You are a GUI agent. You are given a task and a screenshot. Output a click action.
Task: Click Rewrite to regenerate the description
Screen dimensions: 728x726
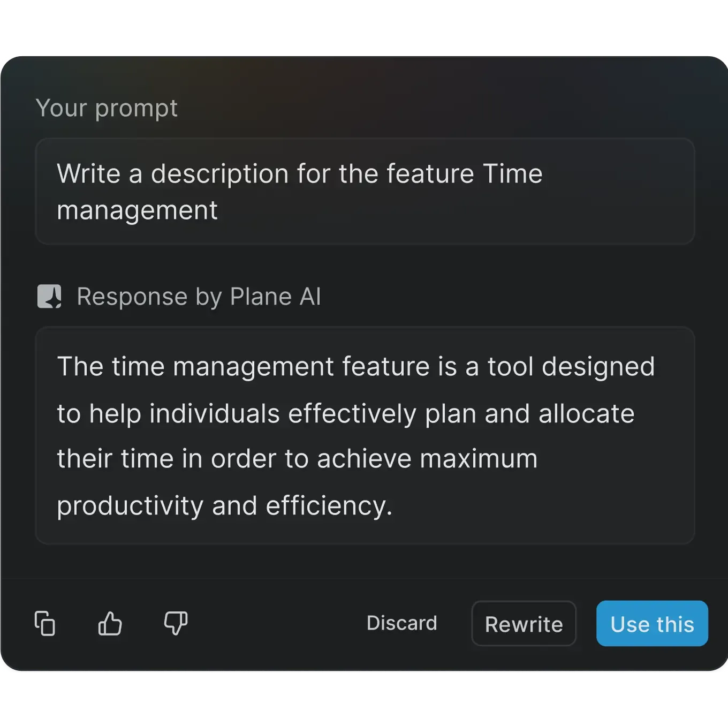point(524,623)
